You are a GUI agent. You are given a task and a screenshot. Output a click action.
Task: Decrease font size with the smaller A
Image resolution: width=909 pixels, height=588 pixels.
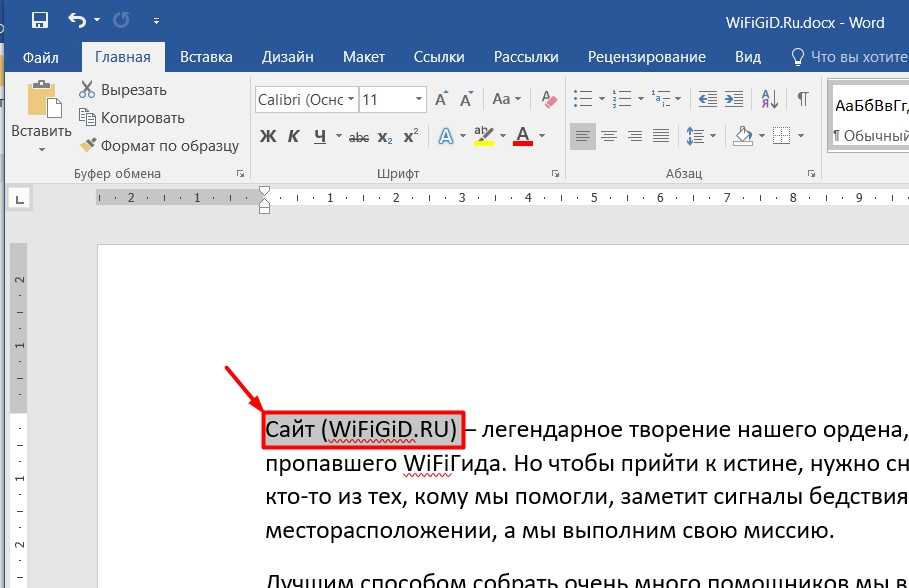pyautogui.click(x=467, y=99)
